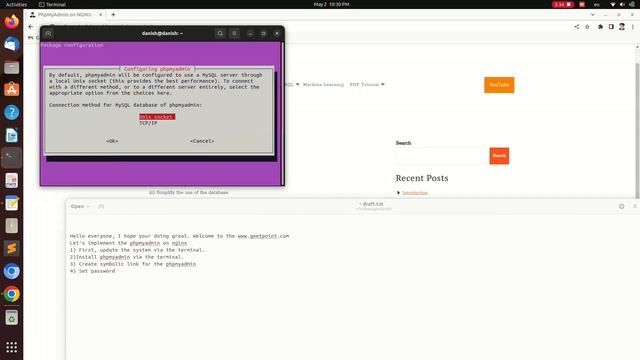Open the Terminal app menu in top bar
This screenshot has height=360, width=640.
52,4
